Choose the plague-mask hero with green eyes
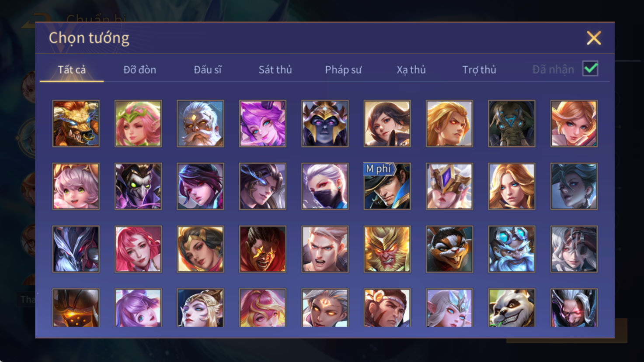This screenshot has width=644, height=362. pyautogui.click(x=138, y=186)
